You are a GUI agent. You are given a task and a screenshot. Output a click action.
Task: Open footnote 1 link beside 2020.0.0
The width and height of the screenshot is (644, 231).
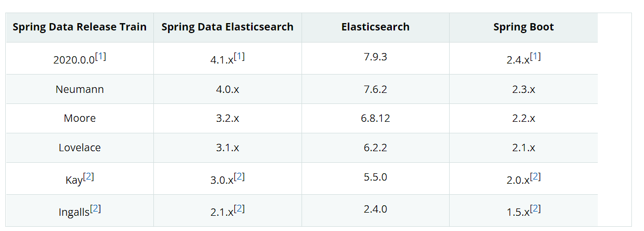point(101,57)
